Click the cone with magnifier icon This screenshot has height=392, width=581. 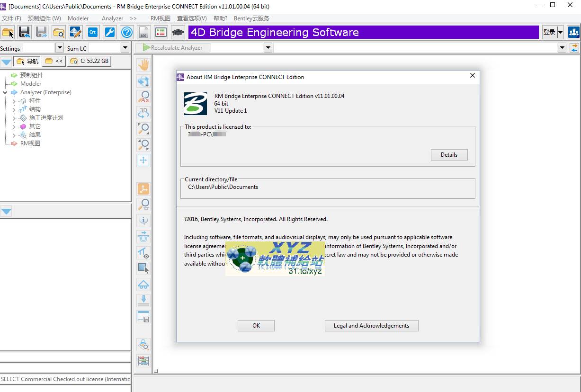143,345
